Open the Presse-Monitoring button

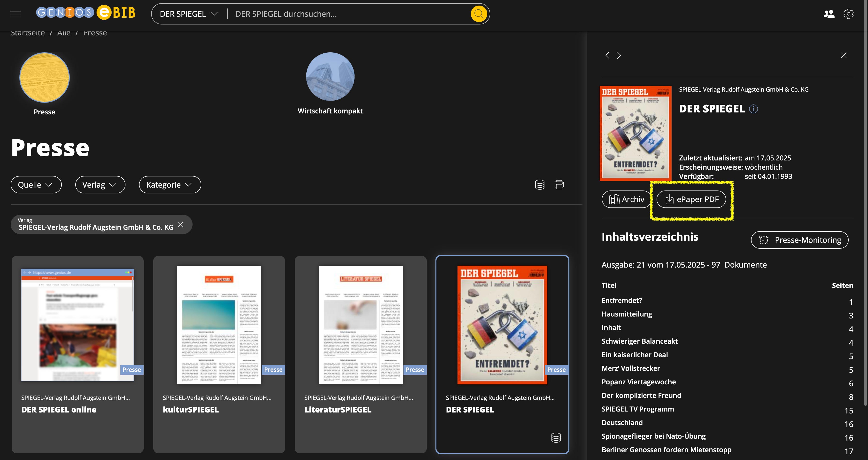(x=800, y=240)
